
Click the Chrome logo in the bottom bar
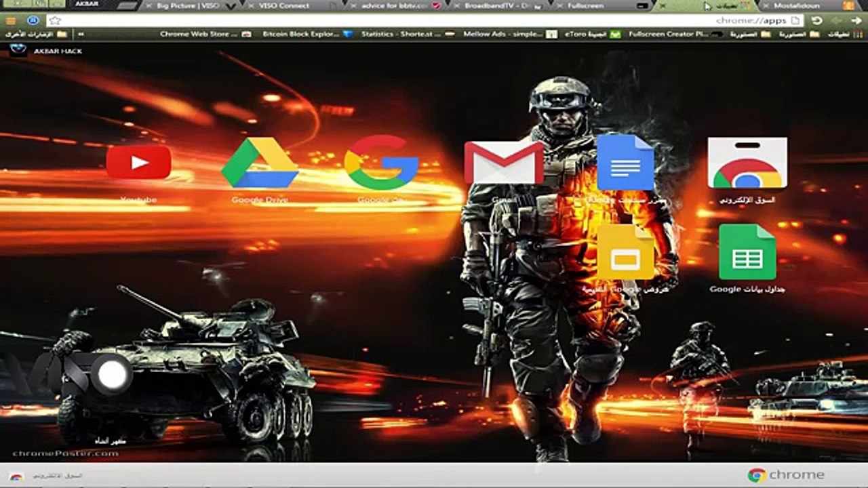(x=786, y=475)
